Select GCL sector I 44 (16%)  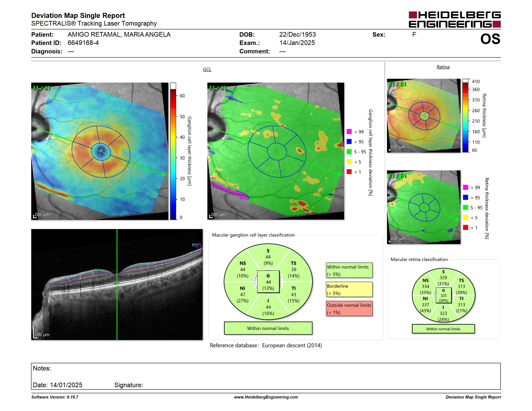(x=268, y=307)
